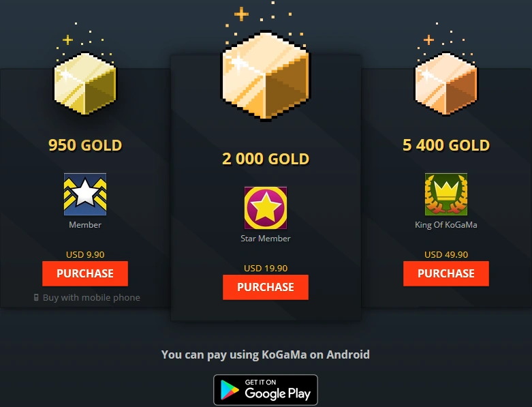The height and width of the screenshot is (407, 532).
Task: Click the USD 9.90 price label
Action: 85,254
